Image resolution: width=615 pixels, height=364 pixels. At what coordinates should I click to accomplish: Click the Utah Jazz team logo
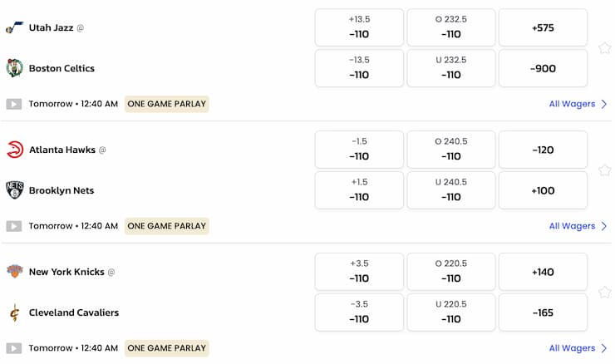point(14,27)
